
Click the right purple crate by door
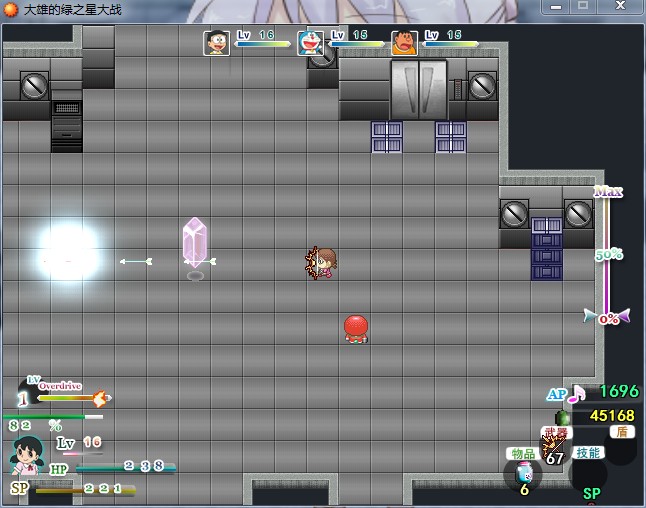click(451, 137)
